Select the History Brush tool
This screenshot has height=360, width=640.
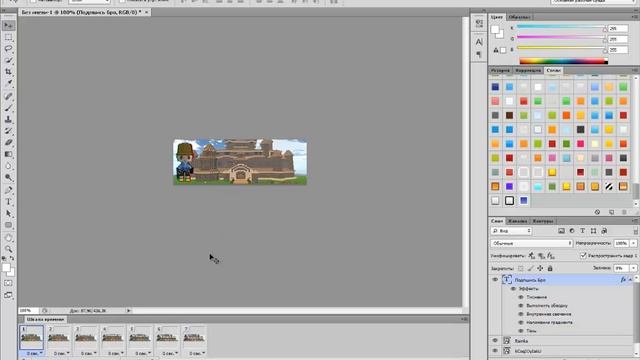[x=8, y=131]
